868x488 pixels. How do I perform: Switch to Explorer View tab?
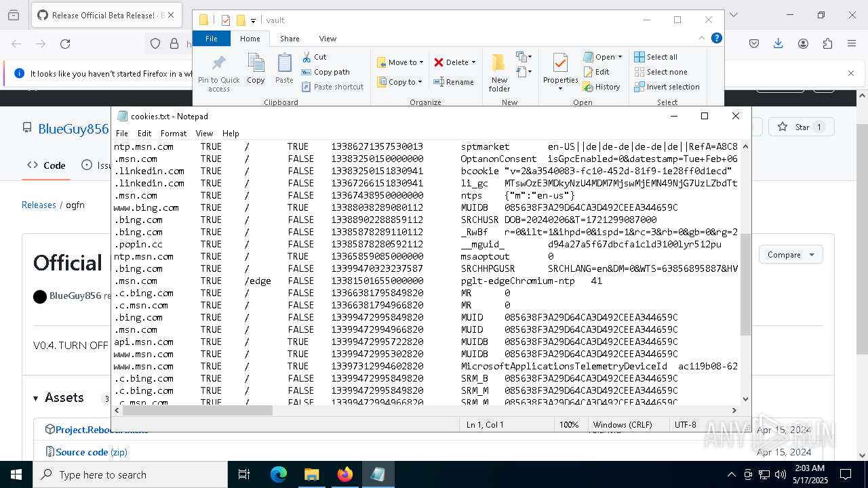tap(328, 39)
